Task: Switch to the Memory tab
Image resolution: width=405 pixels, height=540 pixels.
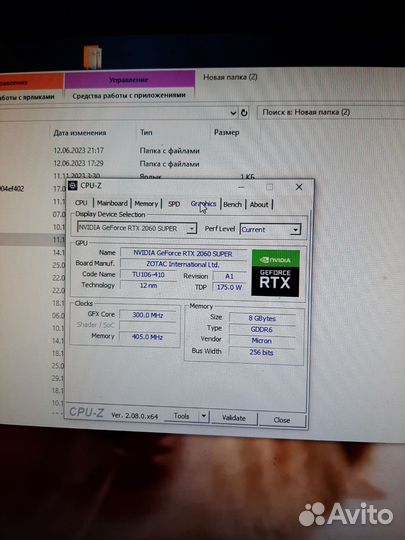Action: pos(146,204)
